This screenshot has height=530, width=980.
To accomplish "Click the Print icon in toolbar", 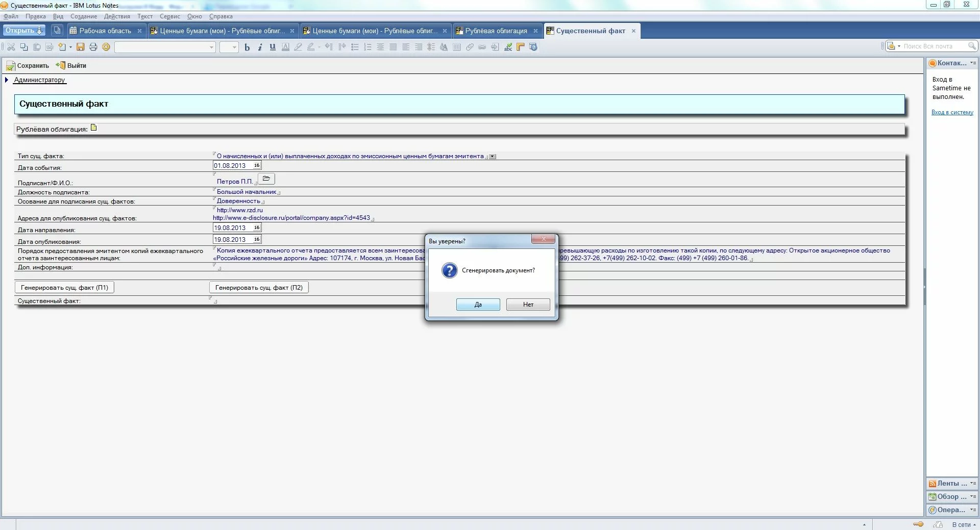I will [x=93, y=47].
